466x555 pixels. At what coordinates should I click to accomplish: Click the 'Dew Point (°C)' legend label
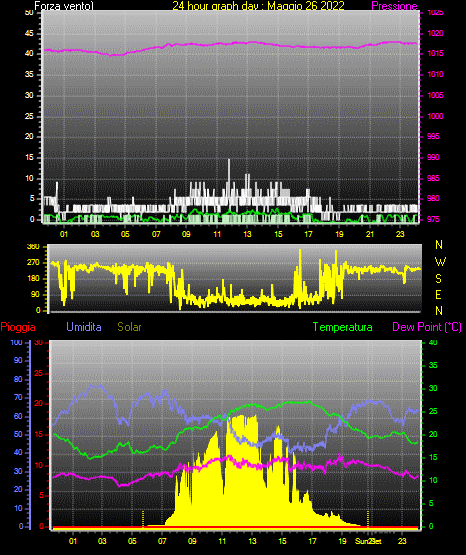[x=427, y=327]
